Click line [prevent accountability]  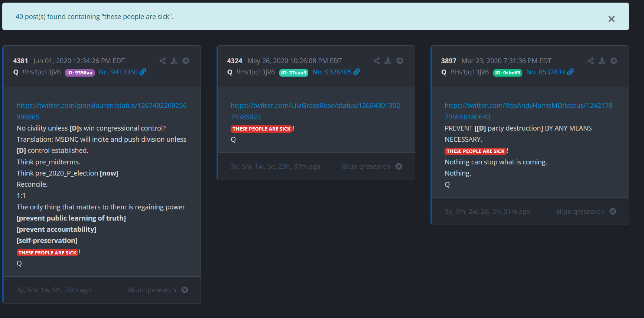[56, 229]
